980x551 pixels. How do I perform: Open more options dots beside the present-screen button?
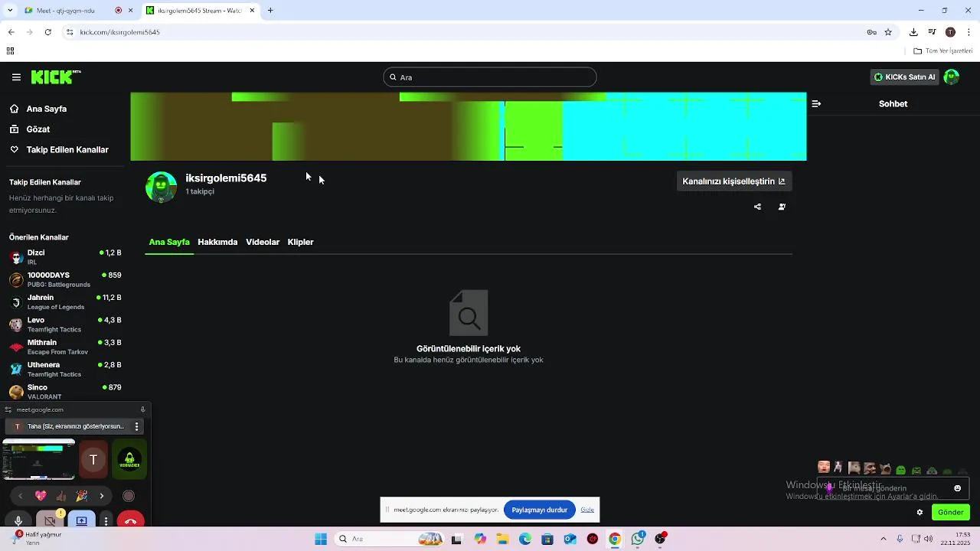coord(106,521)
